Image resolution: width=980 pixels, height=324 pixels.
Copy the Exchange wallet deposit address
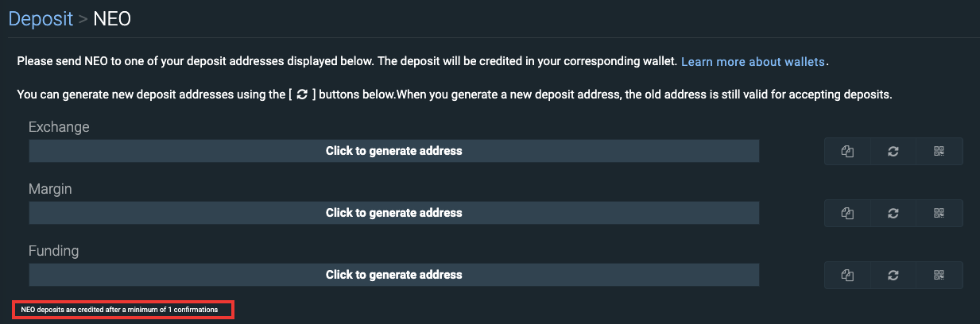847,151
